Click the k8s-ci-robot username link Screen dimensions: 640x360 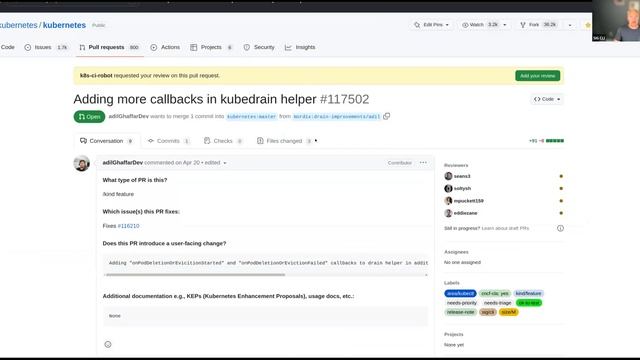[96, 76]
